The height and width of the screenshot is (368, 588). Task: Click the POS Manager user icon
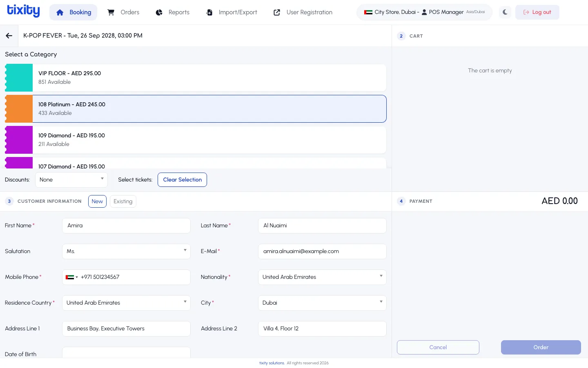tap(424, 12)
